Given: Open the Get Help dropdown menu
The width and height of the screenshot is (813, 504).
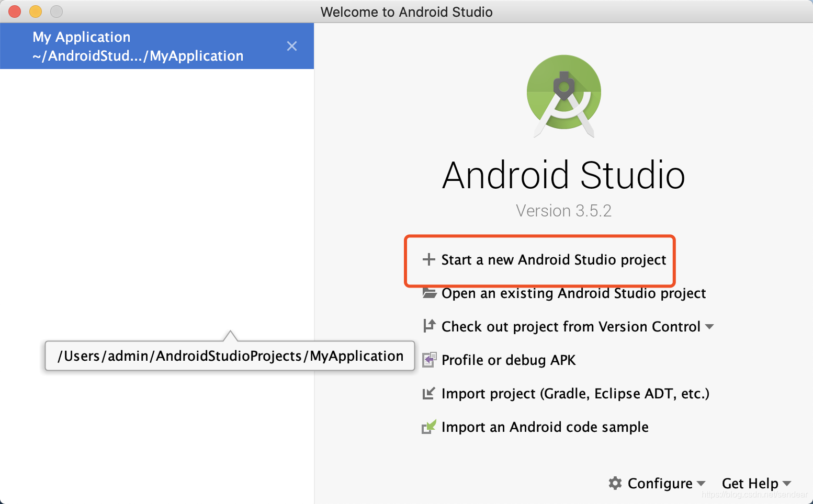Looking at the screenshot, I should tap(756, 484).
